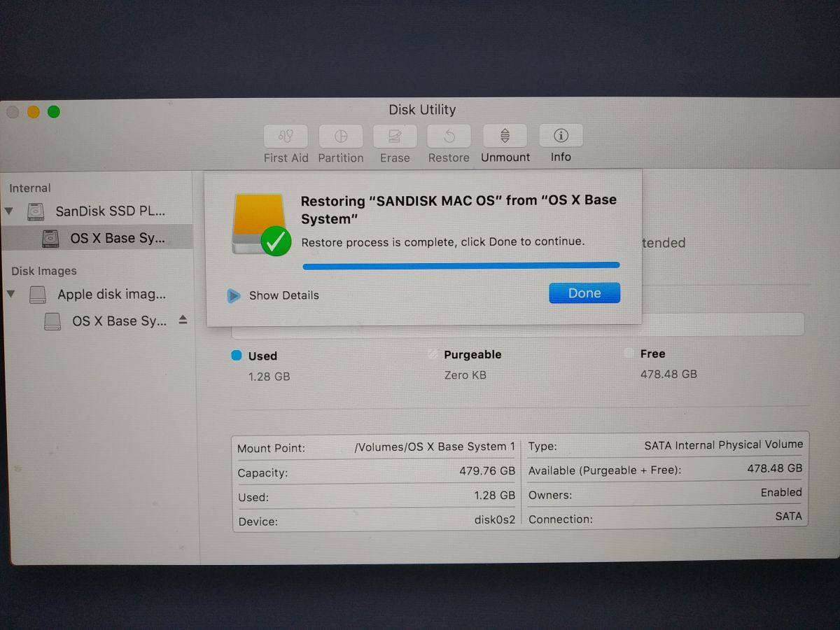Eject the OS X Base System disk image
The height and width of the screenshot is (630, 840).
pos(183,319)
